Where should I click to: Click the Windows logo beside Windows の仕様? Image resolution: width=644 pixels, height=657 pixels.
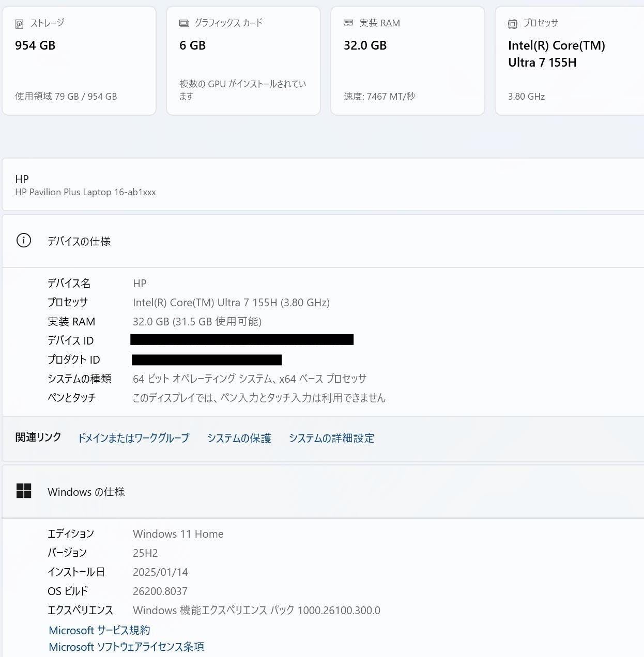tap(24, 491)
